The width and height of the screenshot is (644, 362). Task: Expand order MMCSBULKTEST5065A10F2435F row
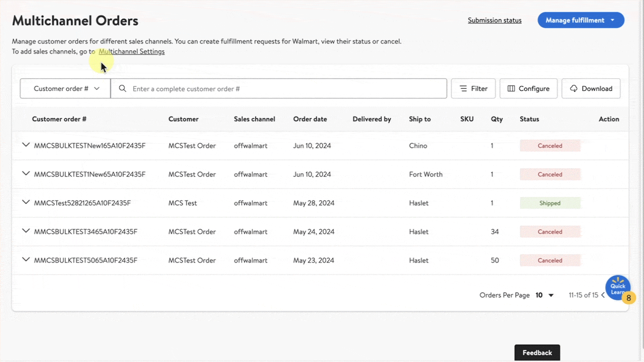tap(26, 260)
